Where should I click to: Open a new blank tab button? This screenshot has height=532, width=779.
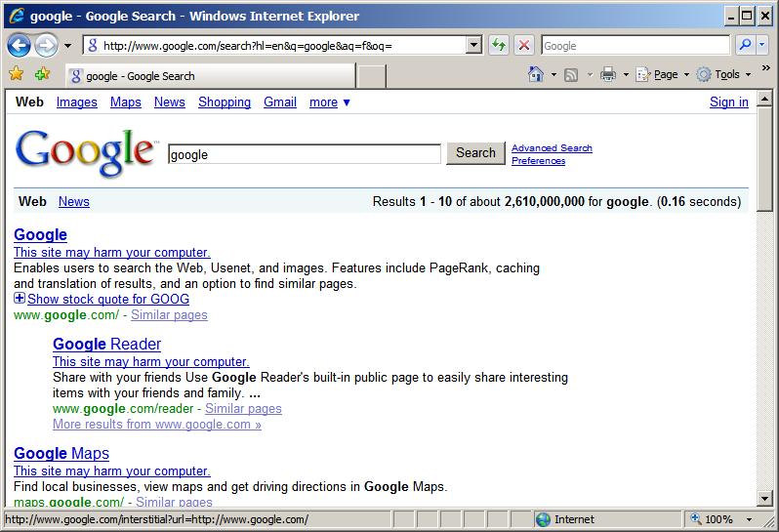(x=371, y=76)
